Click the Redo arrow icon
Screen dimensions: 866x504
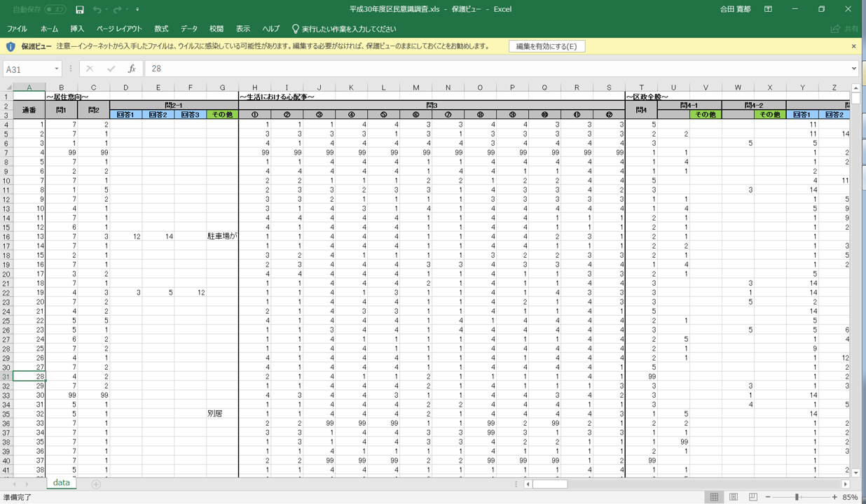pos(117,9)
